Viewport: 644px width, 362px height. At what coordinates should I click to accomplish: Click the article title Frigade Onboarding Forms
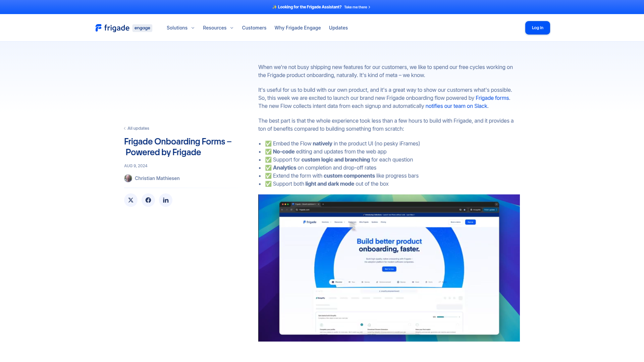point(178,147)
